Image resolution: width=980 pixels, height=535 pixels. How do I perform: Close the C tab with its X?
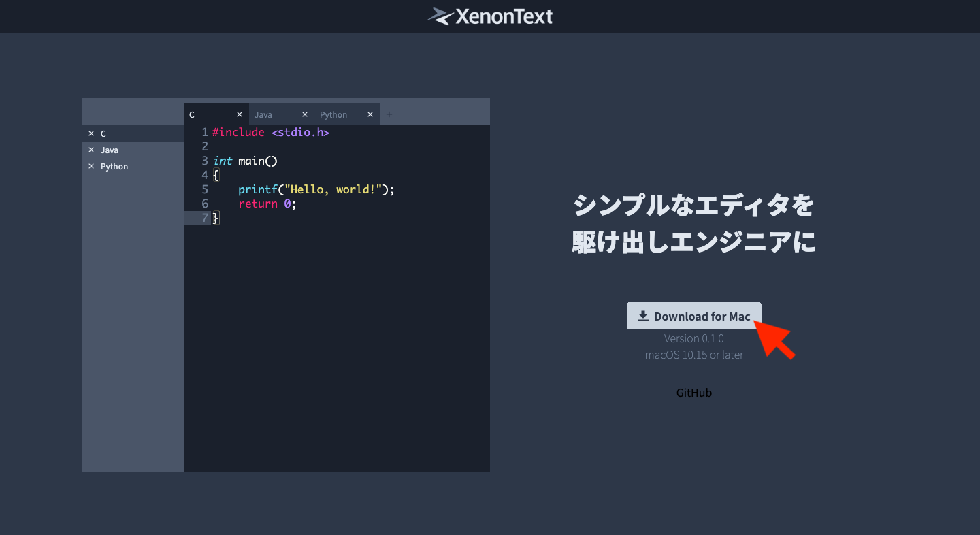tap(240, 114)
